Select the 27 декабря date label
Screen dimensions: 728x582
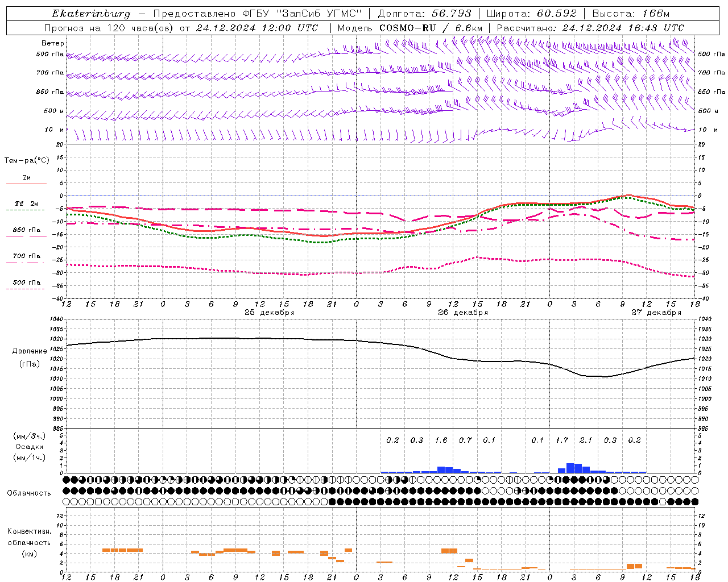[656, 313]
